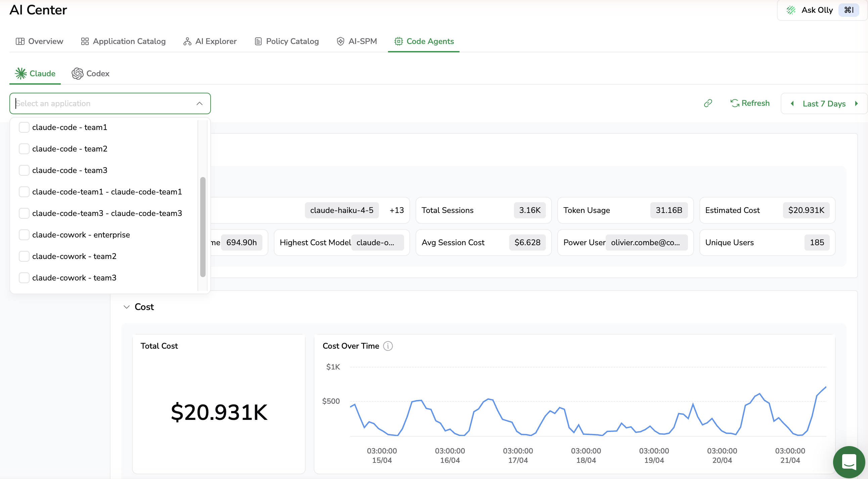This screenshot has height=479, width=868.
Task: Check claude-code - team1 checkbox
Action: coord(24,127)
